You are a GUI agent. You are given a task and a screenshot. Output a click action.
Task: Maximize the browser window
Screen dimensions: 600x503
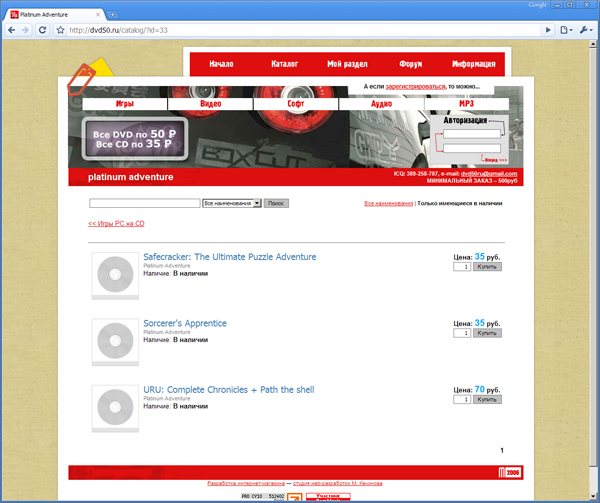(x=570, y=5)
